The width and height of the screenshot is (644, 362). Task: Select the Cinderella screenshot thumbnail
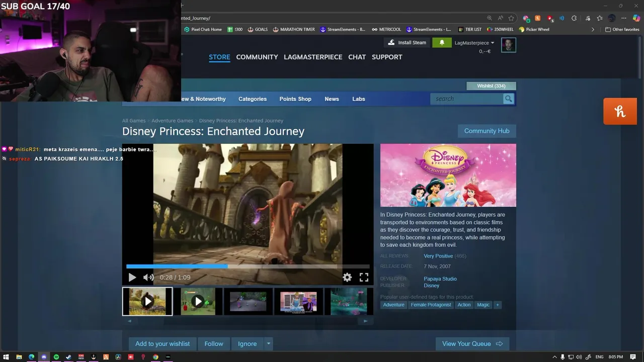click(298, 301)
